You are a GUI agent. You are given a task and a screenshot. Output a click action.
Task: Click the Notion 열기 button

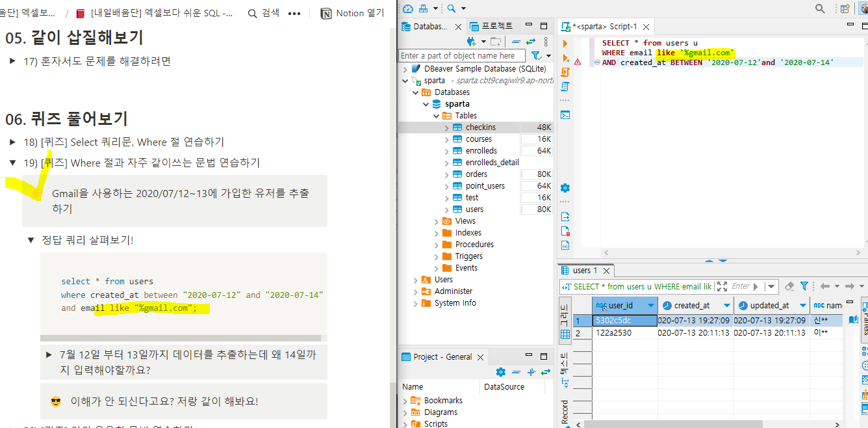pyautogui.click(x=353, y=13)
